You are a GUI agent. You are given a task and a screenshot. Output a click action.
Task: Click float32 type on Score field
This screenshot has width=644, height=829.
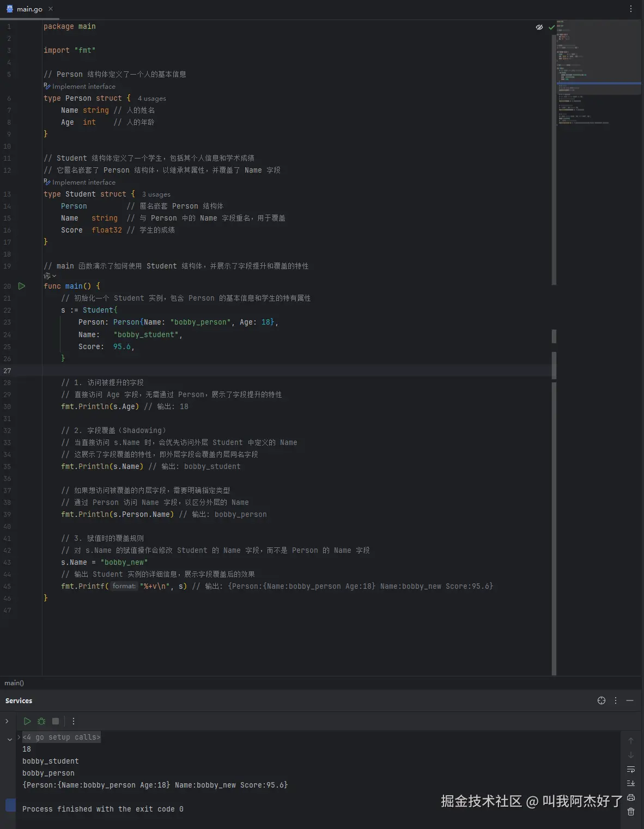107,230
